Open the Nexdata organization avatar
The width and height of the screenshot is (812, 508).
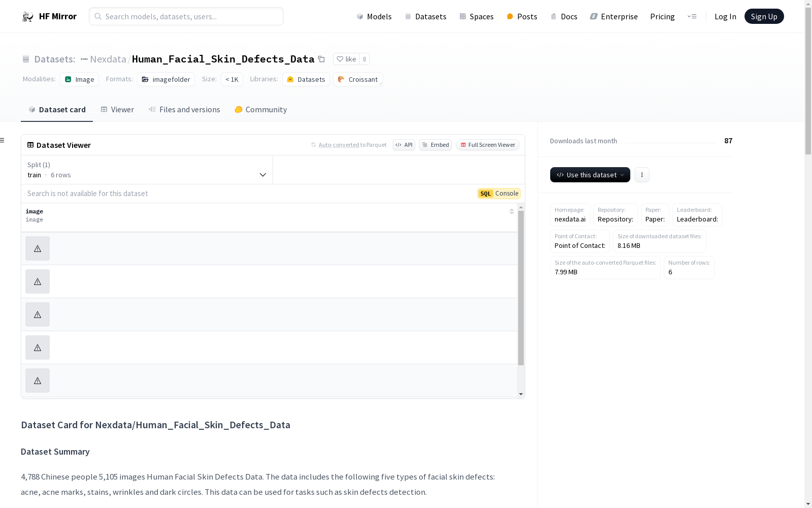pos(84,59)
